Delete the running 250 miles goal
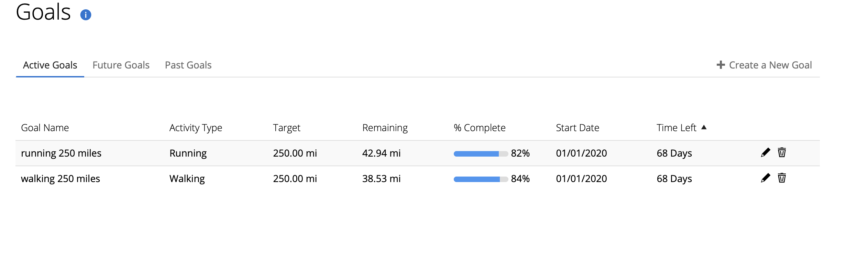Screen dimensions: 868x265 [782, 152]
